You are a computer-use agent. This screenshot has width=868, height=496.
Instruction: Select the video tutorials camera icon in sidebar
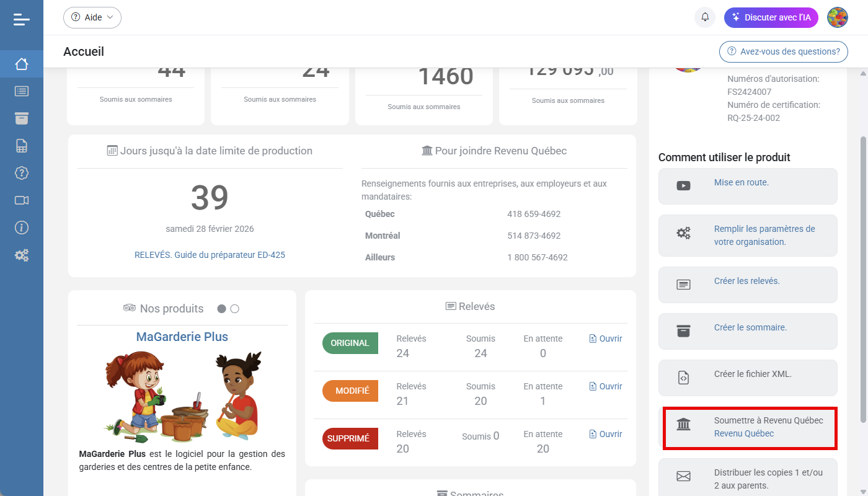pos(21,200)
